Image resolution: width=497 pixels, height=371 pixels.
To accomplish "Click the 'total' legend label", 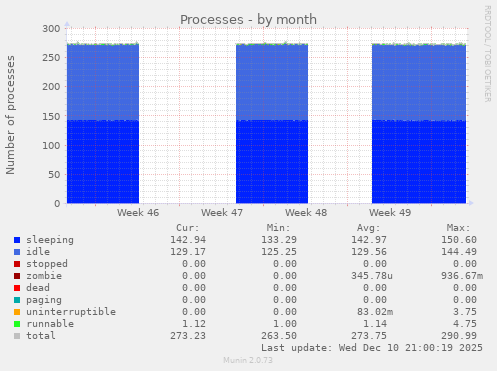I will pos(41,336).
